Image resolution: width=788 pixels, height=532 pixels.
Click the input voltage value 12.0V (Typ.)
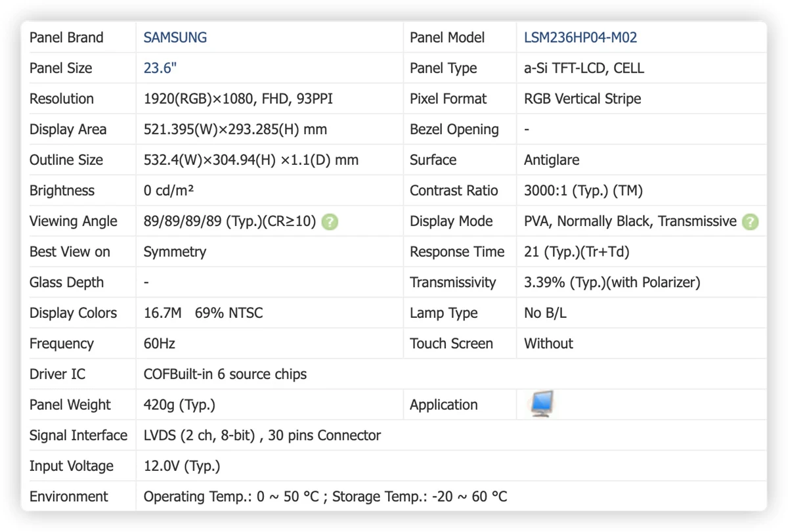click(x=182, y=466)
